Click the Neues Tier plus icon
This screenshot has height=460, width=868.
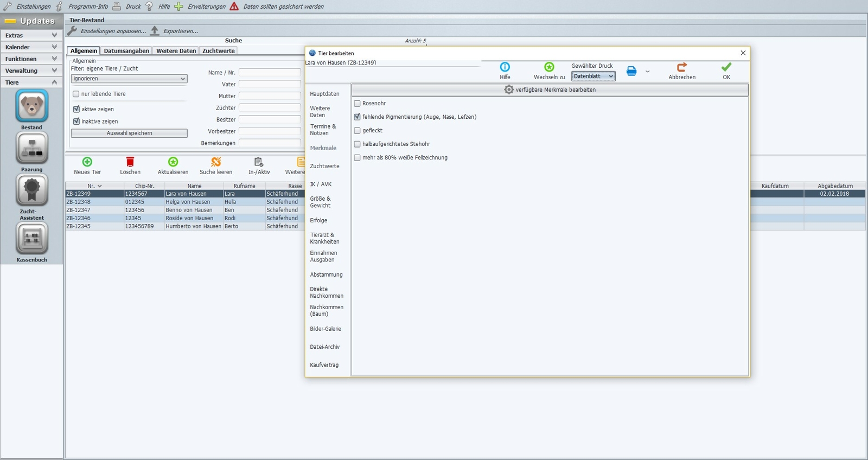[x=87, y=162]
